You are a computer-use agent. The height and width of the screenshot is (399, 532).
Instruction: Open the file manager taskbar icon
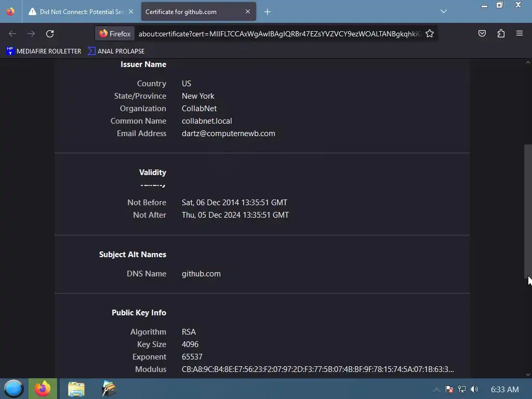click(x=76, y=389)
